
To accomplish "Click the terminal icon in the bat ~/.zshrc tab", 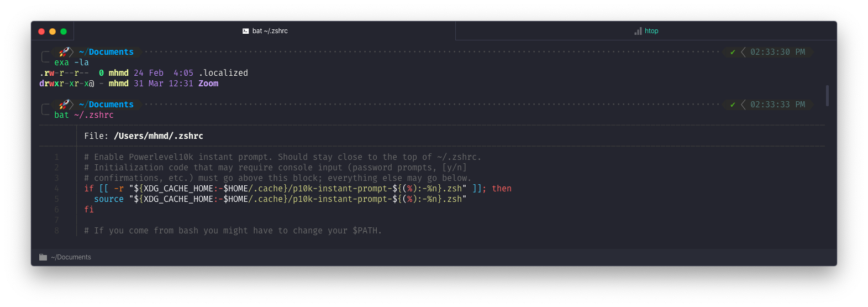I will point(245,31).
